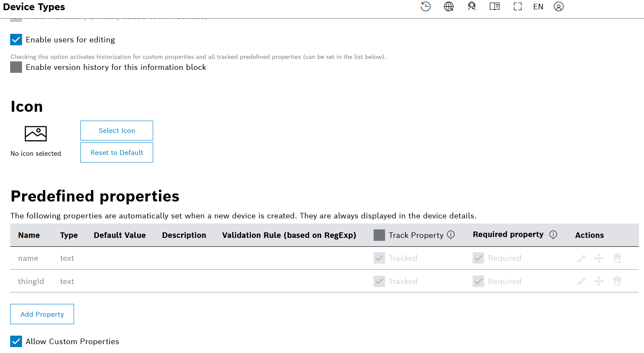This screenshot has height=353, width=644.
Task: Open the support agent headset icon
Action: [x=471, y=7]
